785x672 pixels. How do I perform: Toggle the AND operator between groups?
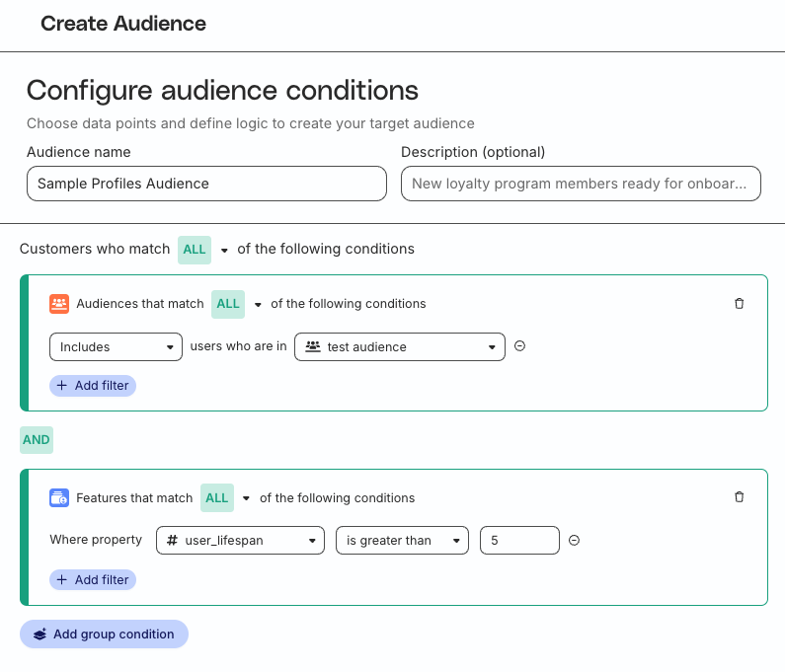tap(37, 440)
